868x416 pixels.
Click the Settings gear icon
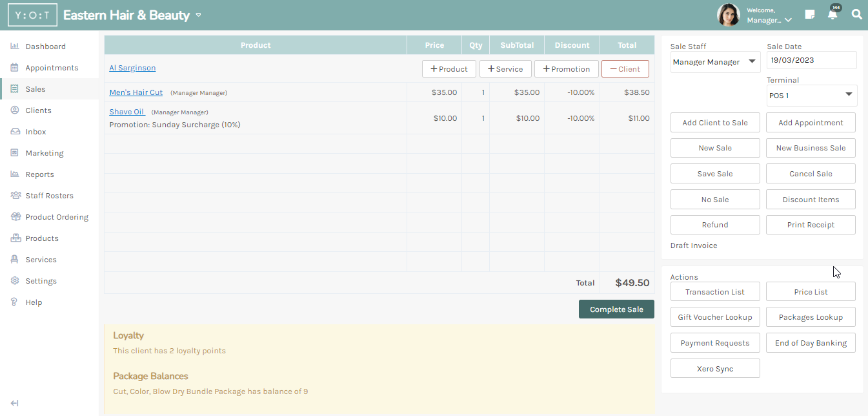(15, 281)
